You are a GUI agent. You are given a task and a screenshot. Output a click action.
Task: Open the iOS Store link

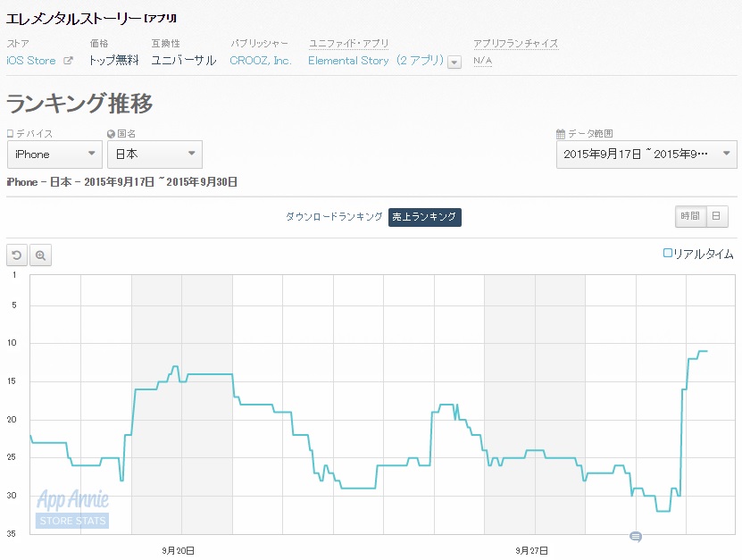click(x=31, y=61)
